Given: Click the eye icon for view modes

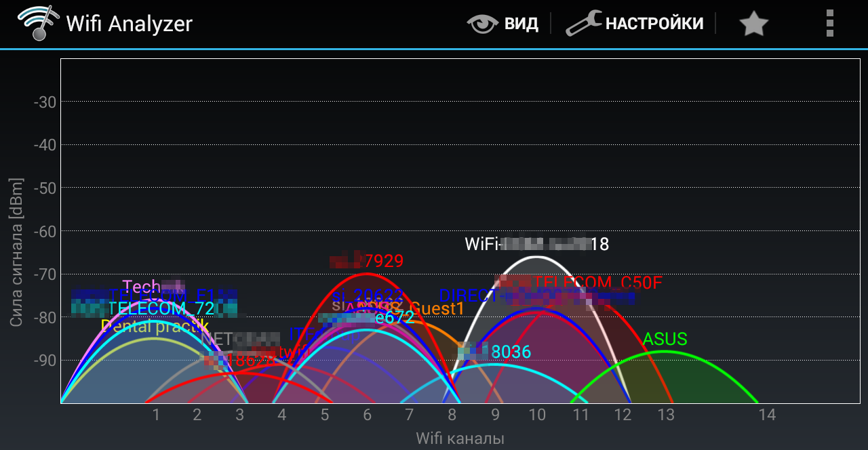Looking at the screenshot, I should click(481, 24).
